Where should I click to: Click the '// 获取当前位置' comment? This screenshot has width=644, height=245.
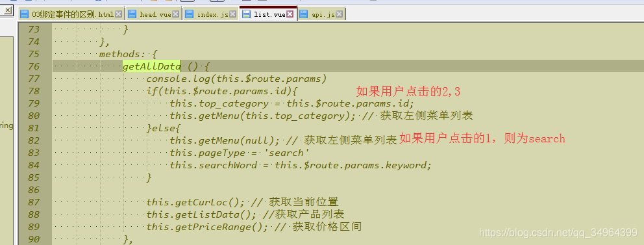coord(295,202)
